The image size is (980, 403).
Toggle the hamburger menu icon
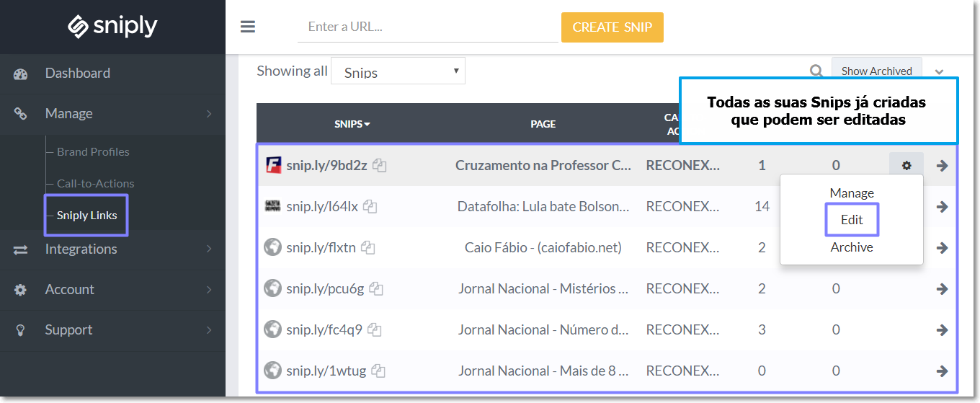248,27
